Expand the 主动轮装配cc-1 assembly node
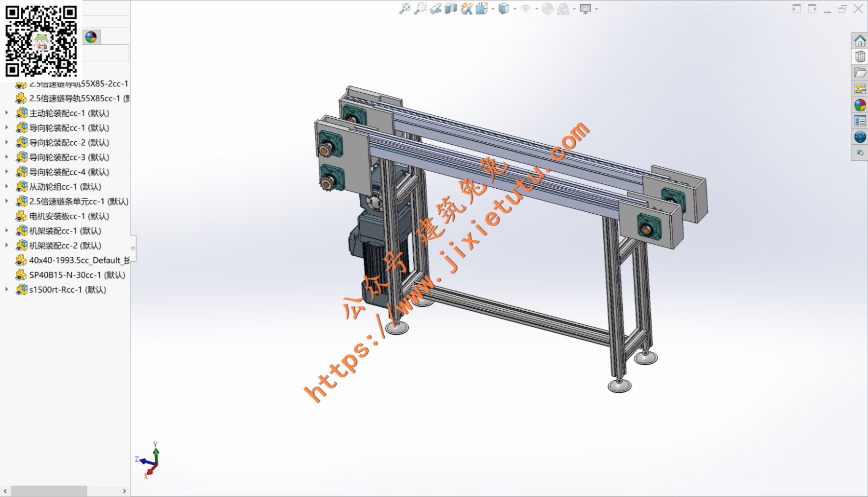Viewport: 868px width, 497px height. [x=6, y=113]
